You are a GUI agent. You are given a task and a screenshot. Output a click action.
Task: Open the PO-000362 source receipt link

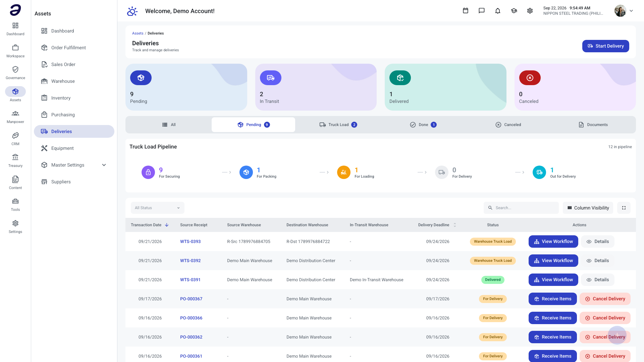191,337
